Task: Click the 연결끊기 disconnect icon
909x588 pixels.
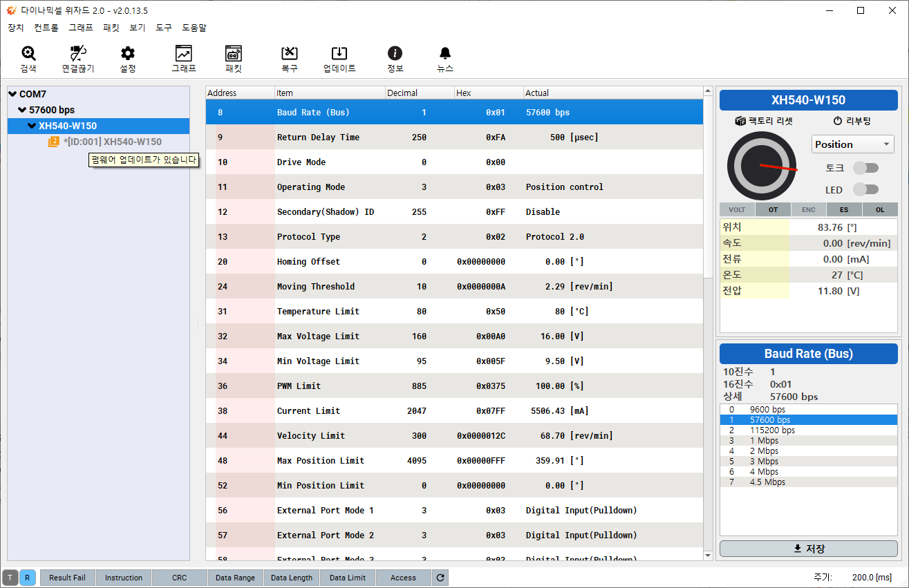Action: (x=78, y=54)
